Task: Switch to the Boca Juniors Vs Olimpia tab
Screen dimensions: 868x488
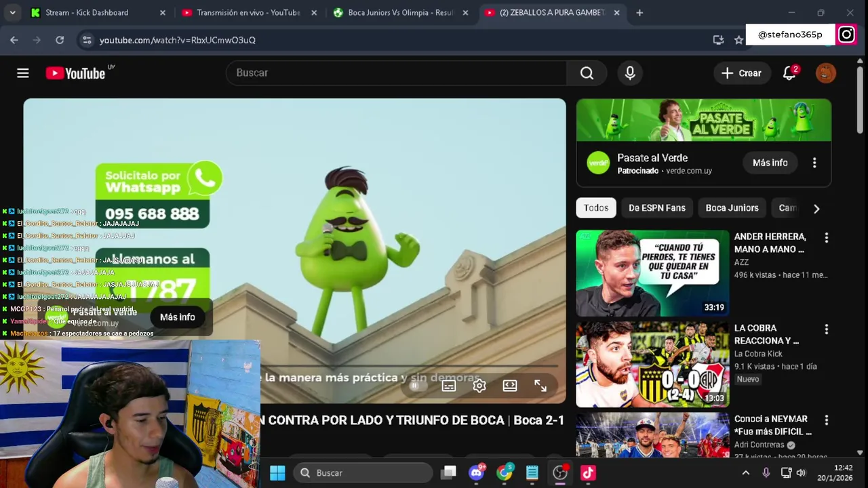Action: (399, 12)
